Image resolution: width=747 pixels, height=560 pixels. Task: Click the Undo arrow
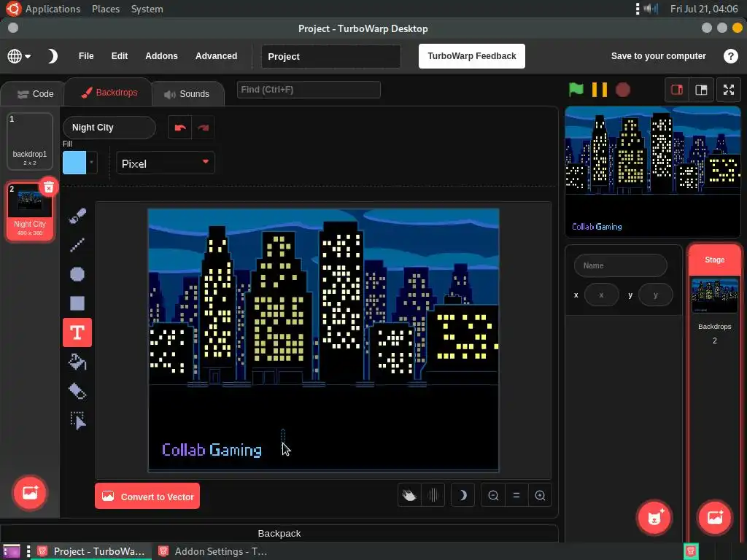click(180, 128)
